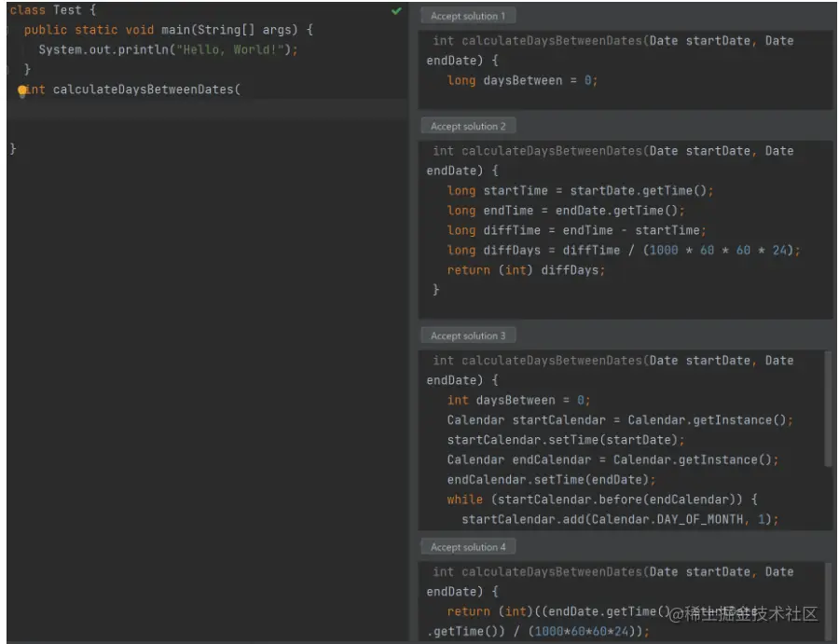Click 'endCalendar.setTime(endDate);' line

(551, 479)
